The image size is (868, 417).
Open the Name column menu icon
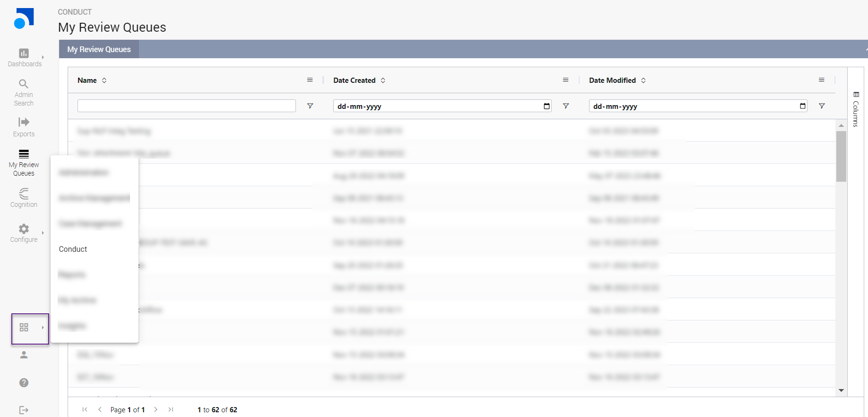coord(310,80)
